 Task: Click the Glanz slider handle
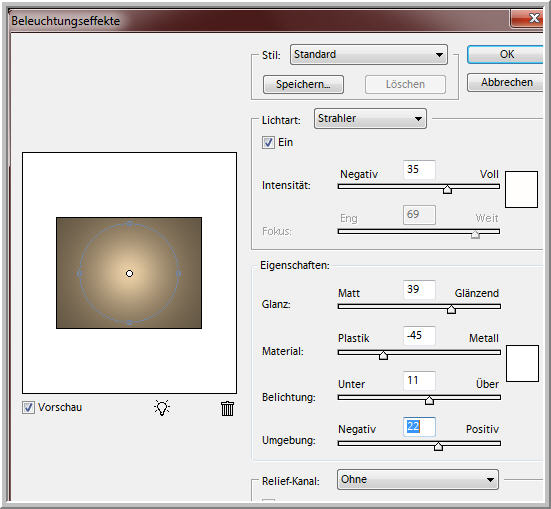[x=451, y=309]
